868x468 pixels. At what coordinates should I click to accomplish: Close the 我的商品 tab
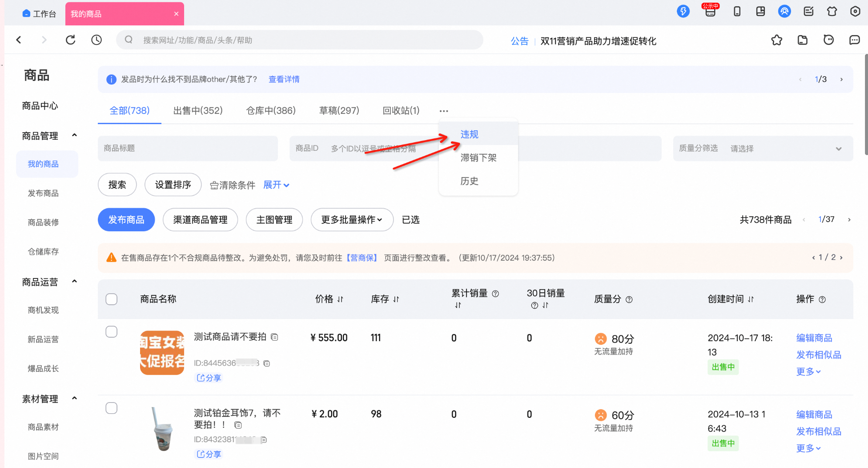176,14
